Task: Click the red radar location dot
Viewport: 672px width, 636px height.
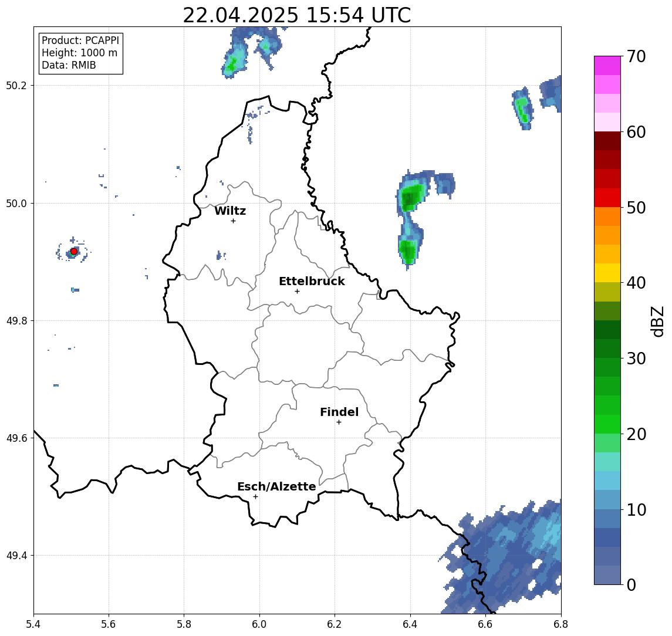Action: (x=74, y=251)
